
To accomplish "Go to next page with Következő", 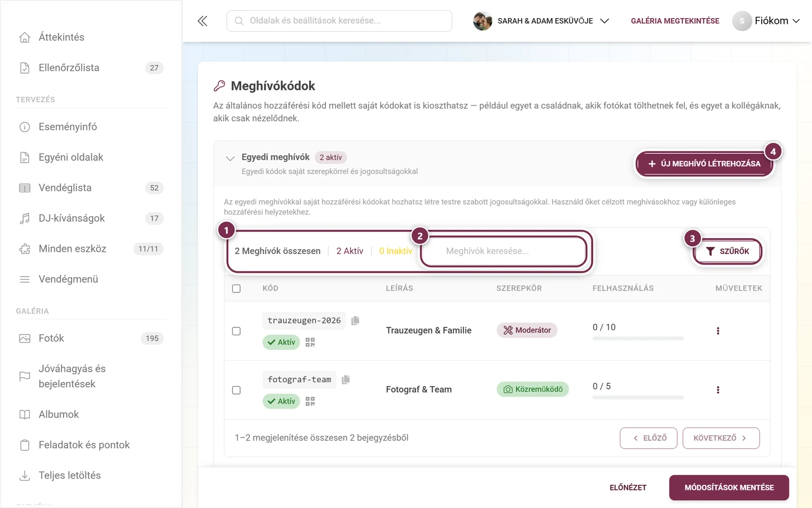I will [x=721, y=438].
